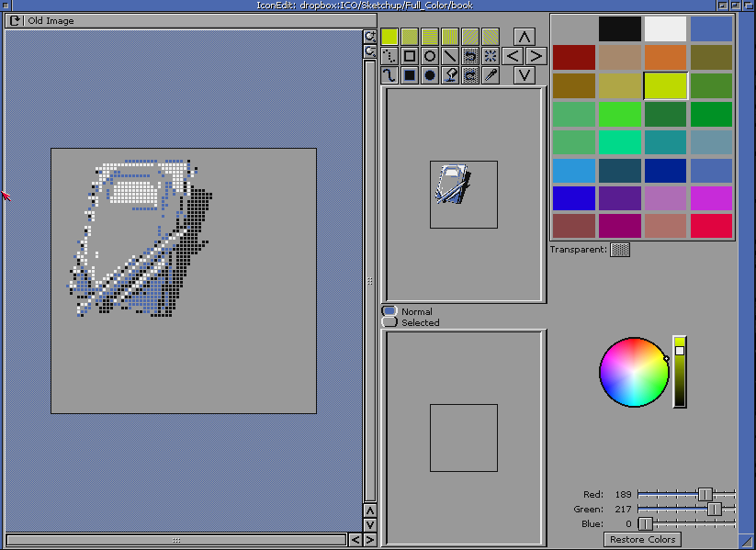Shift image up with the up arrow
Image resolution: width=756 pixels, height=550 pixels.
524,37
